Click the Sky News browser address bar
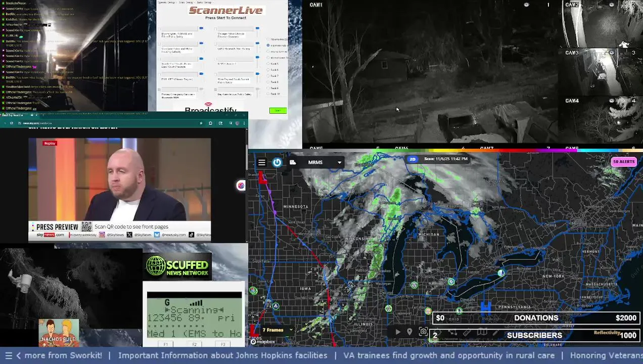643x364 pixels. pos(106,123)
